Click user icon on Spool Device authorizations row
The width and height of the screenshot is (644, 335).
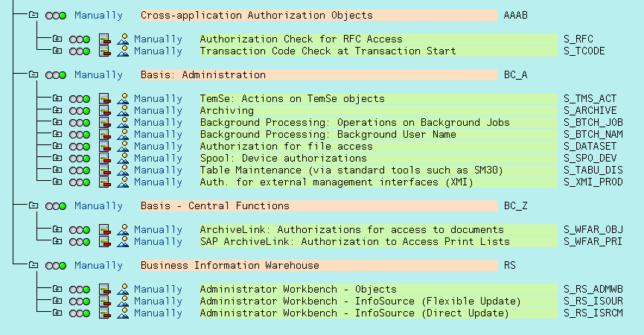click(123, 158)
